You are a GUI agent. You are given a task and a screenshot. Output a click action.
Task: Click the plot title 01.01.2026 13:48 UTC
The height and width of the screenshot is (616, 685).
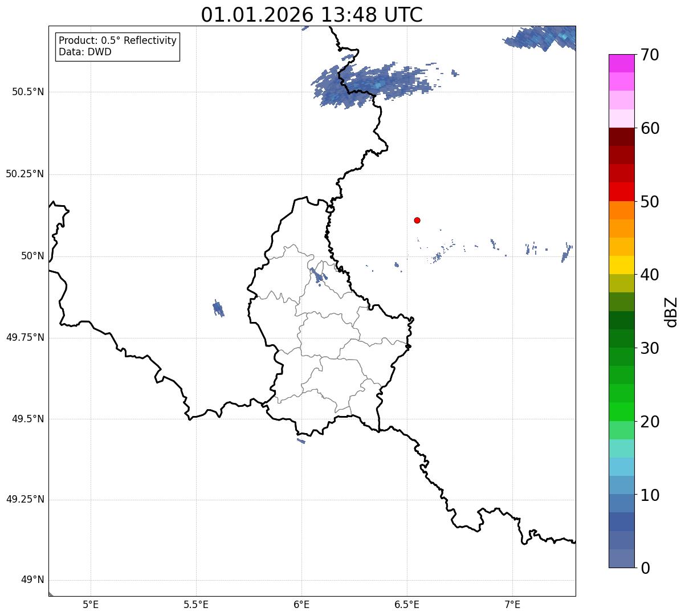(x=312, y=15)
